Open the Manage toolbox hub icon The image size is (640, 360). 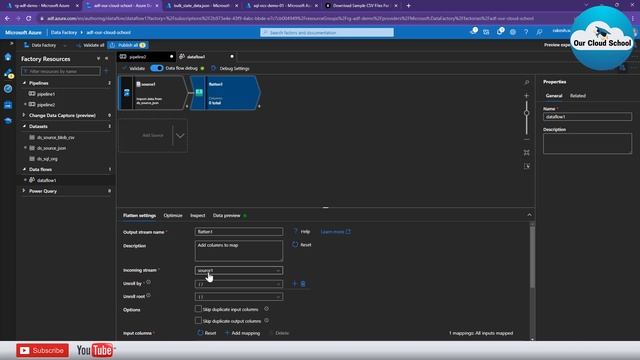(x=8, y=105)
